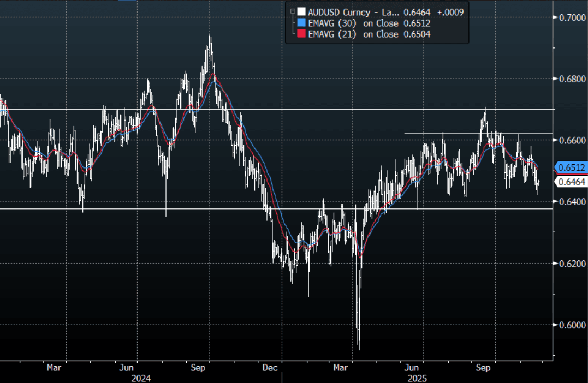Click the 0.7000 label on the price axis

click(x=571, y=17)
